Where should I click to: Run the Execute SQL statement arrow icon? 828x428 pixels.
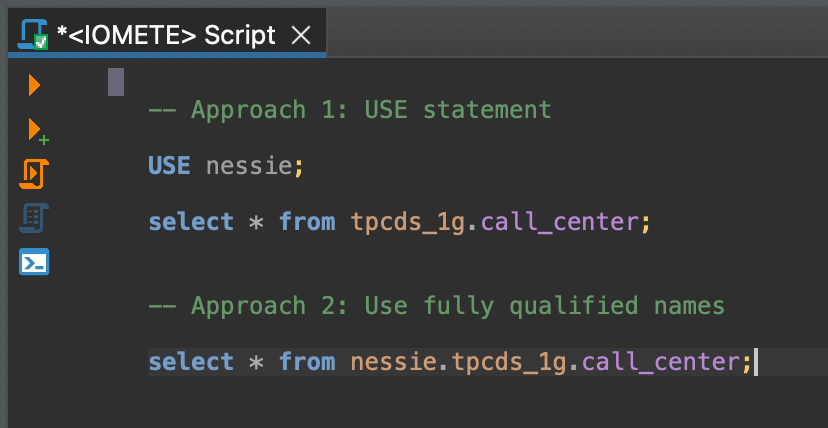point(34,85)
